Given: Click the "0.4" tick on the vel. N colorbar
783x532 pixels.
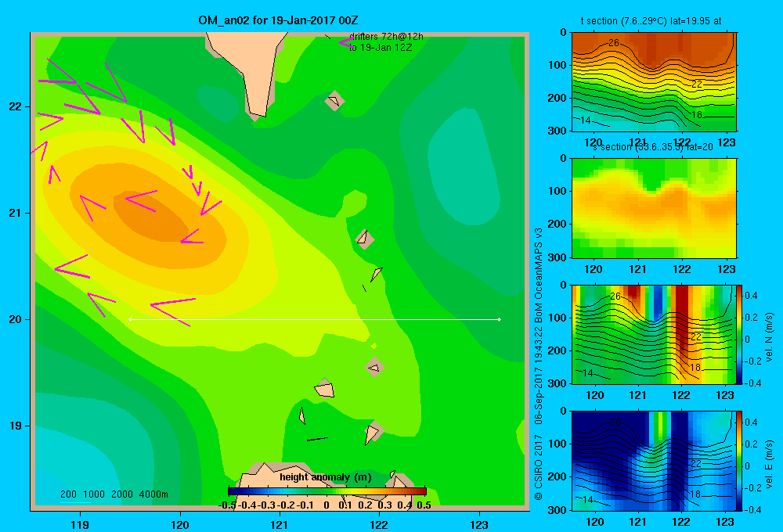Looking at the screenshot, I should click(751, 296).
